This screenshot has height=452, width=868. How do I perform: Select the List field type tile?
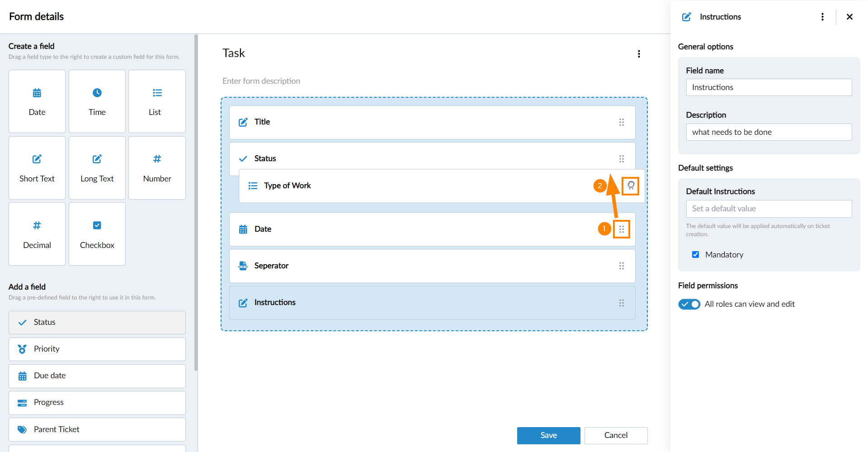(x=157, y=101)
